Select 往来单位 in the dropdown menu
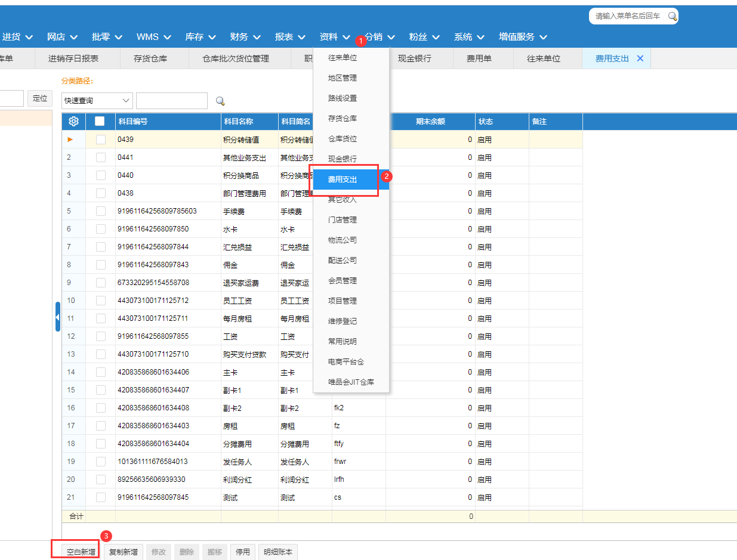Screen dimensions: 737x560 click(351, 58)
